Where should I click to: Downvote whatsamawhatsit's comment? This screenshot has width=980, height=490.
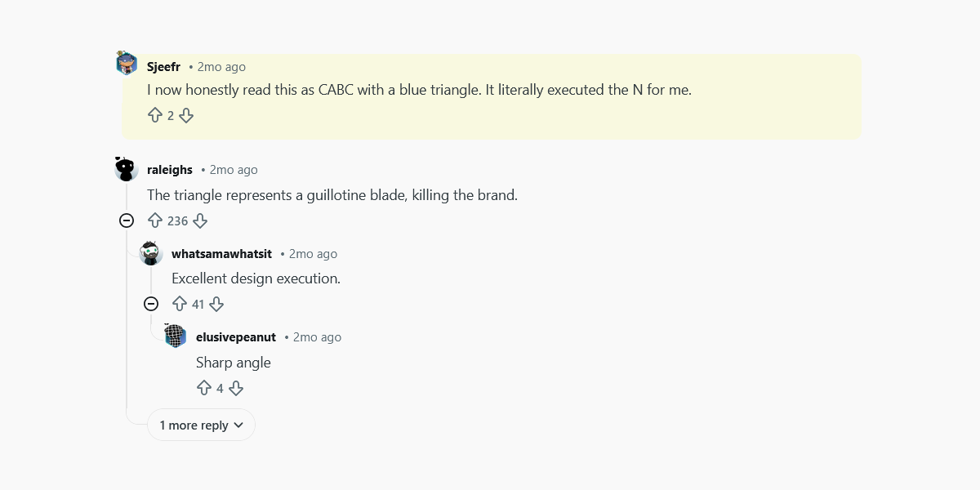216,304
